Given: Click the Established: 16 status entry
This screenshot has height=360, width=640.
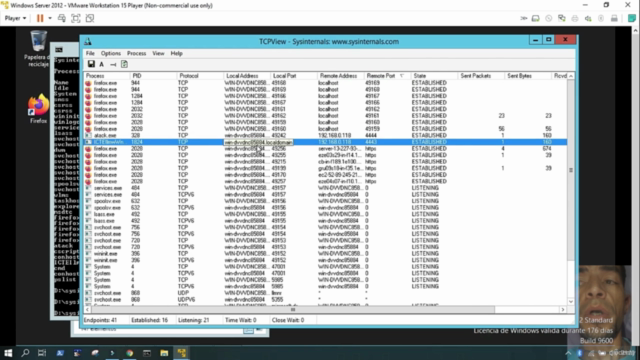Looking at the screenshot, I should (149, 320).
